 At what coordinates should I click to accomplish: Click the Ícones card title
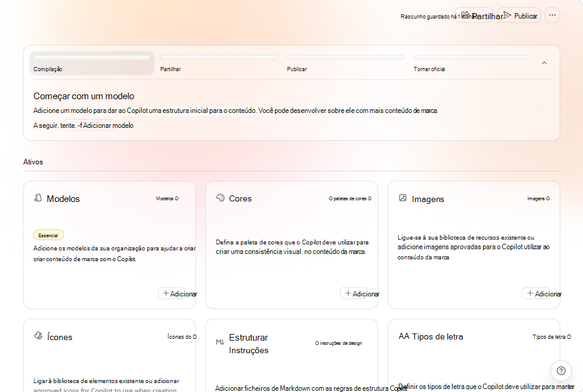pos(59,337)
